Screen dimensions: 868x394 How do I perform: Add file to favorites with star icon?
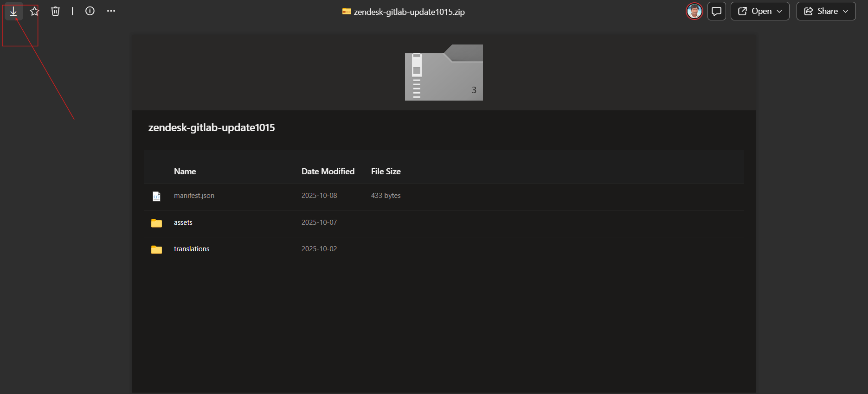click(34, 11)
